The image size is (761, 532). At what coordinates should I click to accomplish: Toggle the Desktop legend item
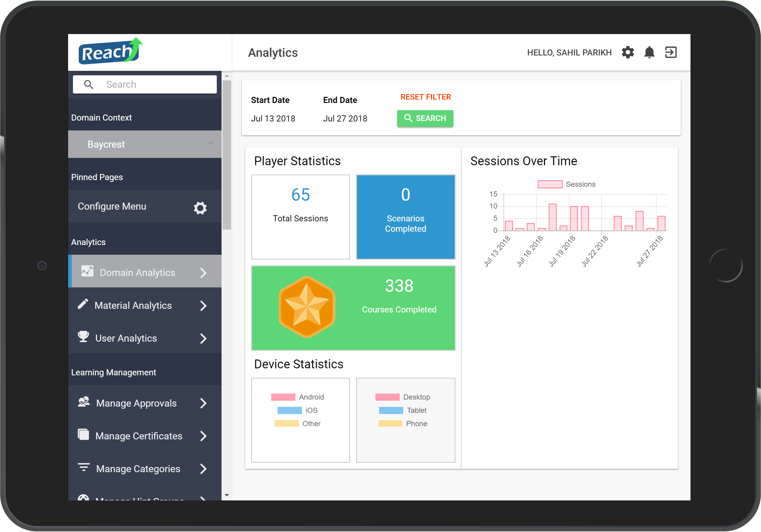pyautogui.click(x=402, y=397)
